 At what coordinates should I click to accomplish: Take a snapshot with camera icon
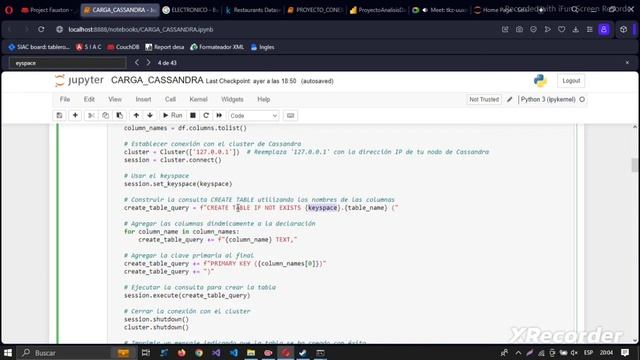click(x=519, y=29)
